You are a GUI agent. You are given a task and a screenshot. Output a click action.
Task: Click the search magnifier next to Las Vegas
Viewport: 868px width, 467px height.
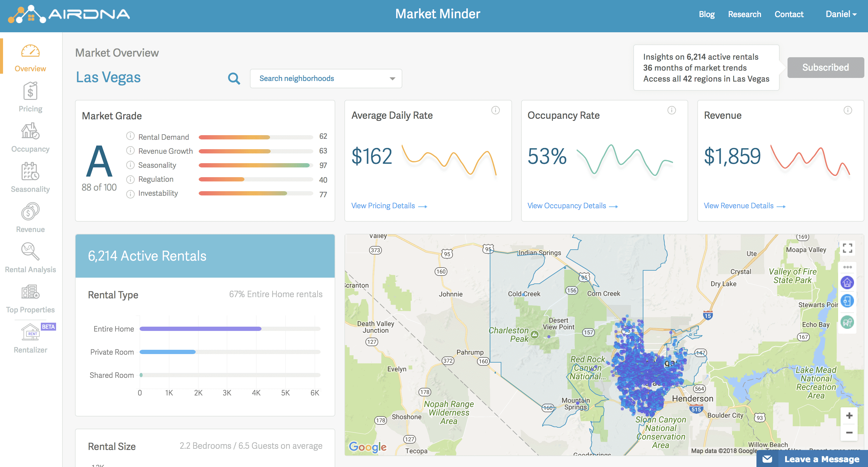click(x=234, y=79)
